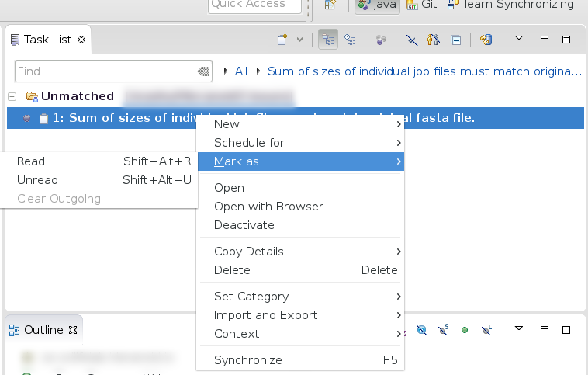Click the Quick Access search field

(x=254, y=5)
